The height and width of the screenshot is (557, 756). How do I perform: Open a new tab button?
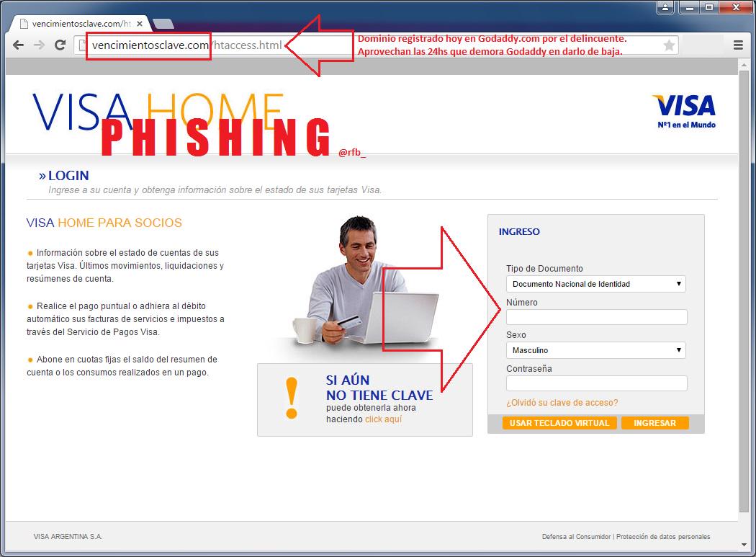click(163, 23)
